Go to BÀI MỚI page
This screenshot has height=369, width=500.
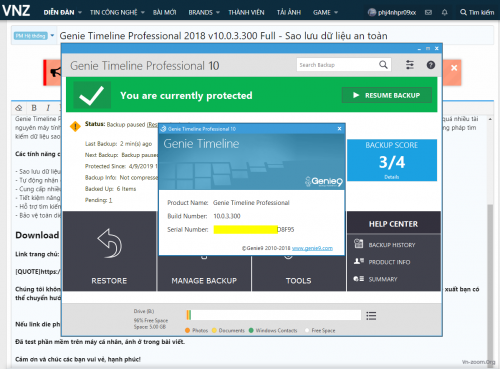tap(164, 12)
